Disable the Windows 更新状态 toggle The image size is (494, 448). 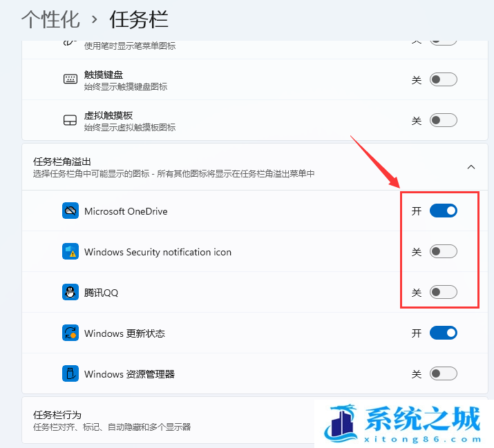pyautogui.click(x=444, y=333)
